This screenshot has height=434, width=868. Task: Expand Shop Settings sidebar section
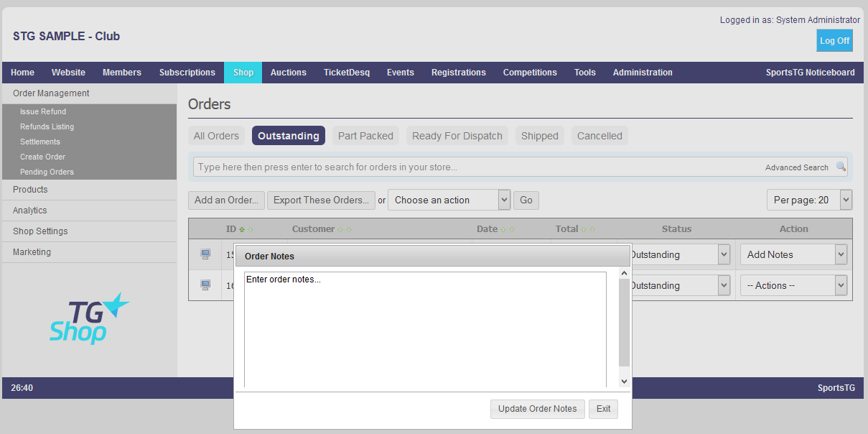pos(89,231)
